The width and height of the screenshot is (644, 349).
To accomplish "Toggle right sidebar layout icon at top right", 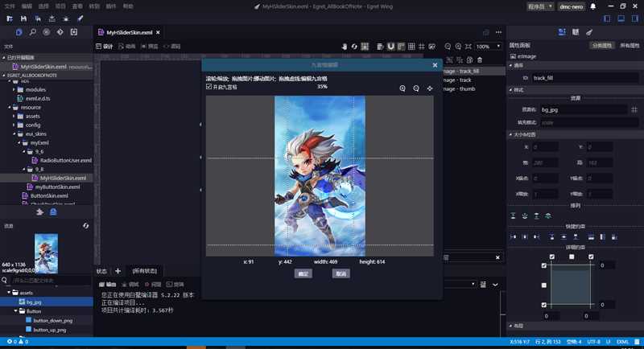I will pyautogui.click(x=635, y=18).
